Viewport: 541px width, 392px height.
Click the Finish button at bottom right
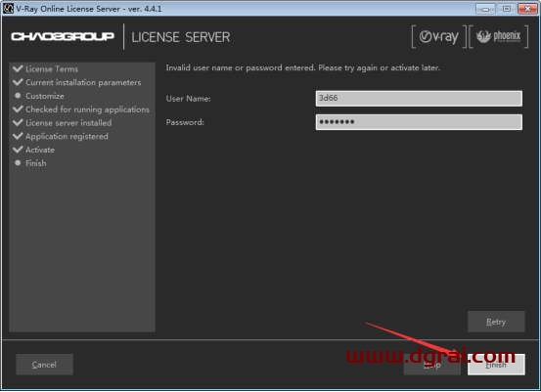[x=496, y=365]
